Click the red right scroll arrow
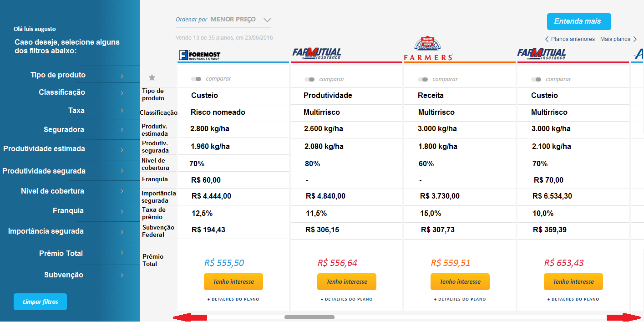The width and height of the screenshot is (644, 322). 624,317
